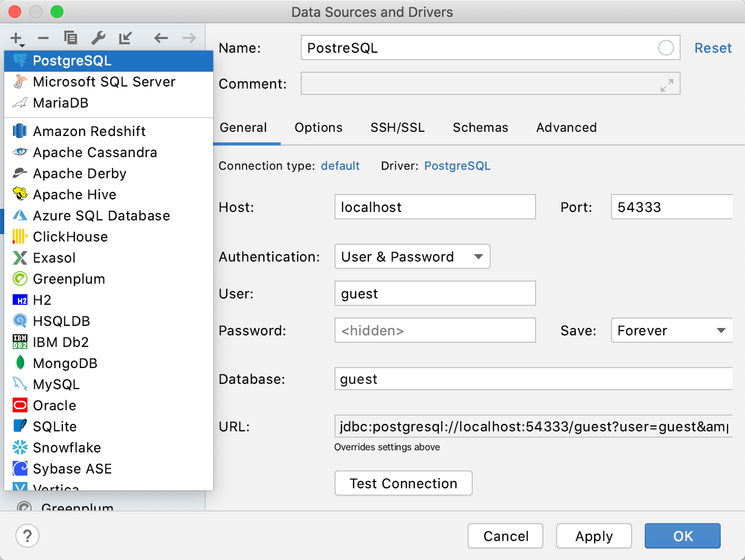
Task: Click the Comment input field
Action: tap(490, 84)
